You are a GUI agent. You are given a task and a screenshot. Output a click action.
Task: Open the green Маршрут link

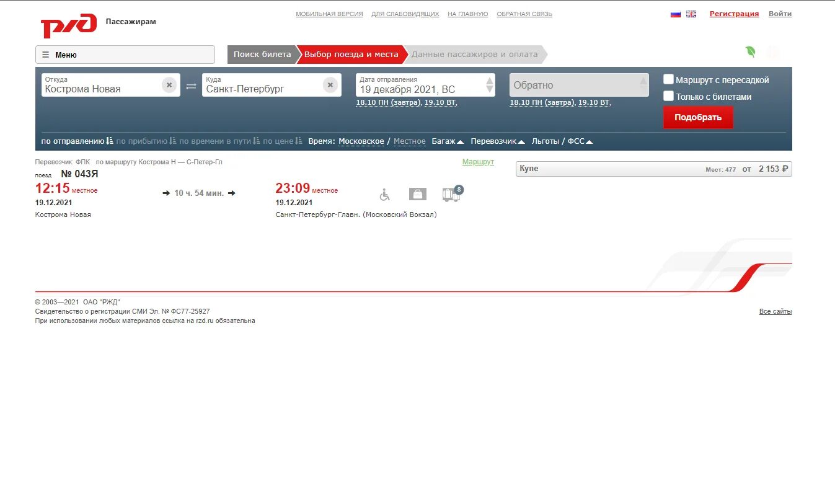pos(478,162)
